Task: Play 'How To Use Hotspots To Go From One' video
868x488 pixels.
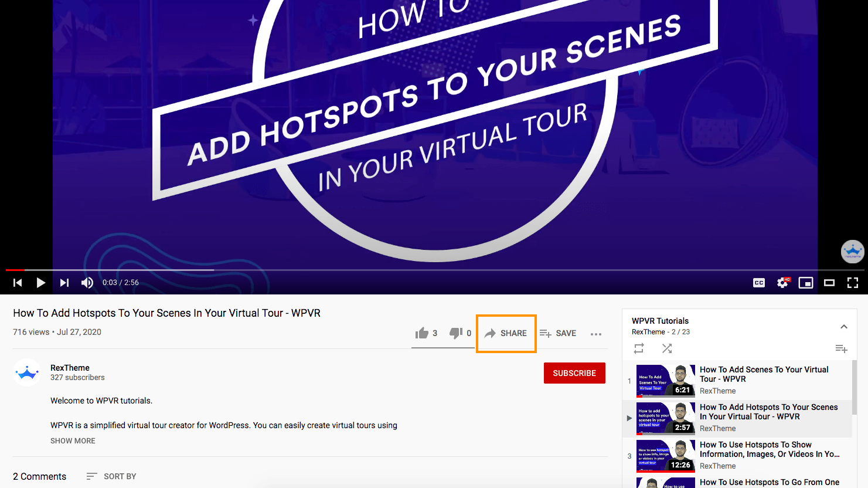Action: coord(770,482)
